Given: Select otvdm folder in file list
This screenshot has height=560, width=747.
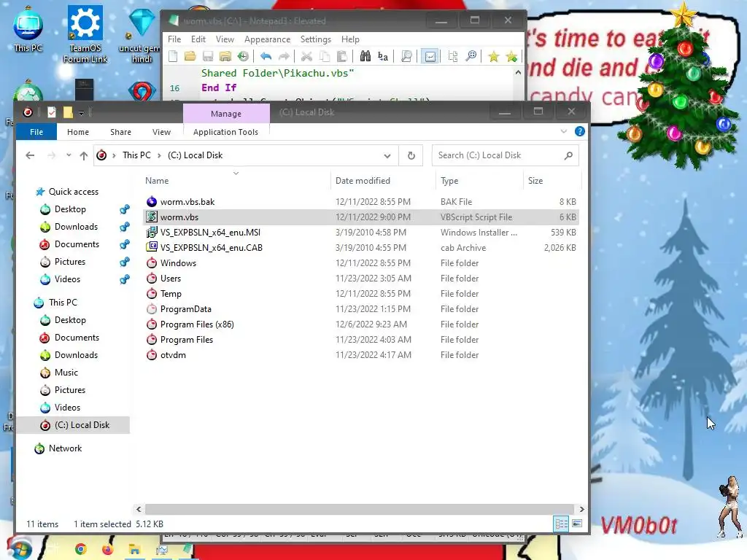Looking at the screenshot, I should [x=361, y=355].
